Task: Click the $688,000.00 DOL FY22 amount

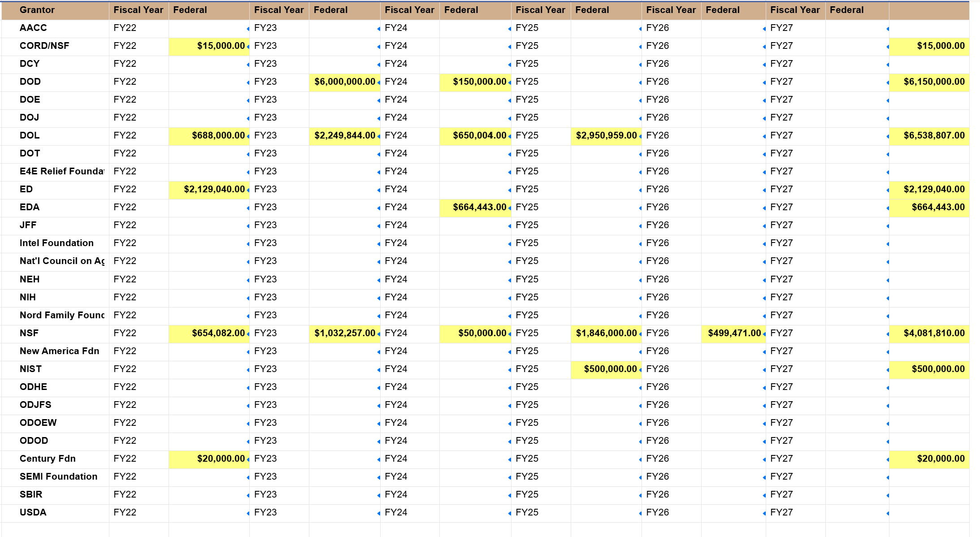Action: pyautogui.click(x=209, y=136)
